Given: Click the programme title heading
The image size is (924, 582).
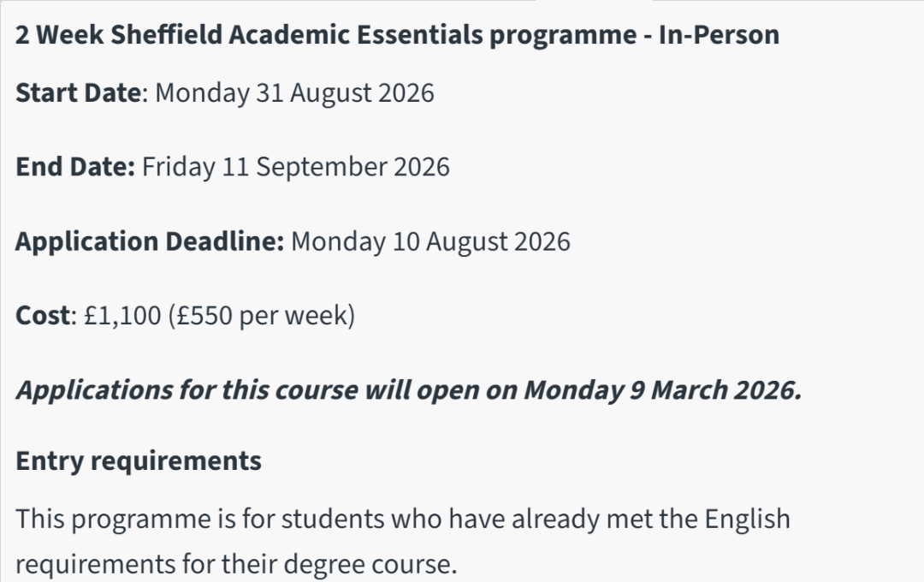Looking at the screenshot, I should pyautogui.click(x=397, y=35).
